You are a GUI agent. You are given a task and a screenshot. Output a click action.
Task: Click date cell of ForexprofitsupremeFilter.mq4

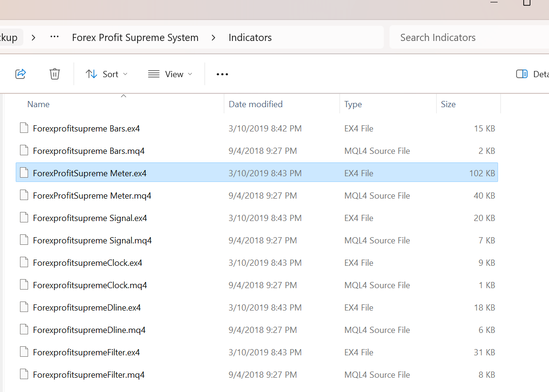(x=262, y=375)
